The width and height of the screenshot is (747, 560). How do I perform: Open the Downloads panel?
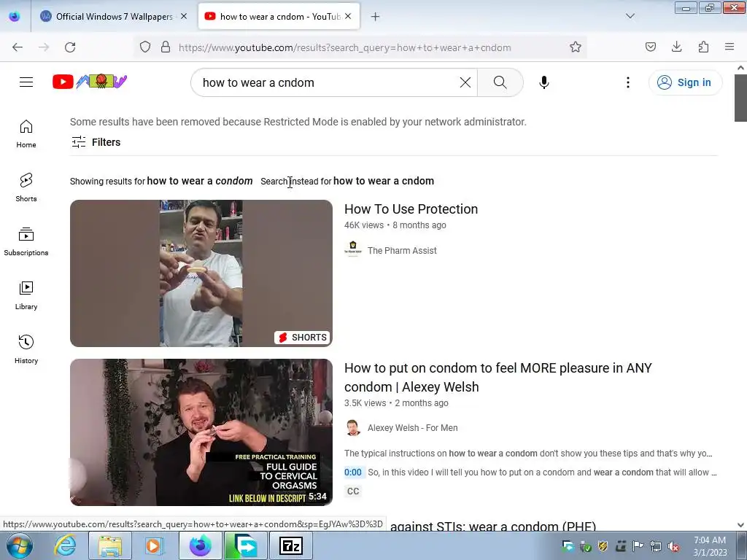[x=676, y=47]
